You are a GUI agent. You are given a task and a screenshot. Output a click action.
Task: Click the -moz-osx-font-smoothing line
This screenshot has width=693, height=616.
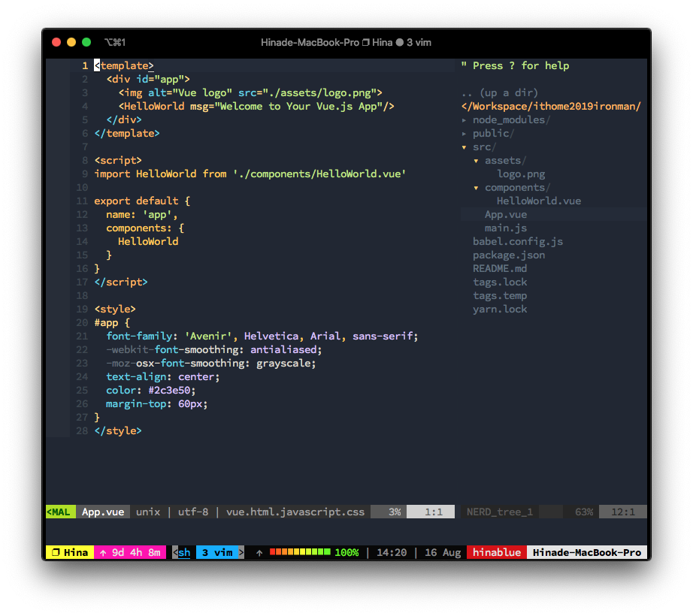pyautogui.click(x=211, y=364)
